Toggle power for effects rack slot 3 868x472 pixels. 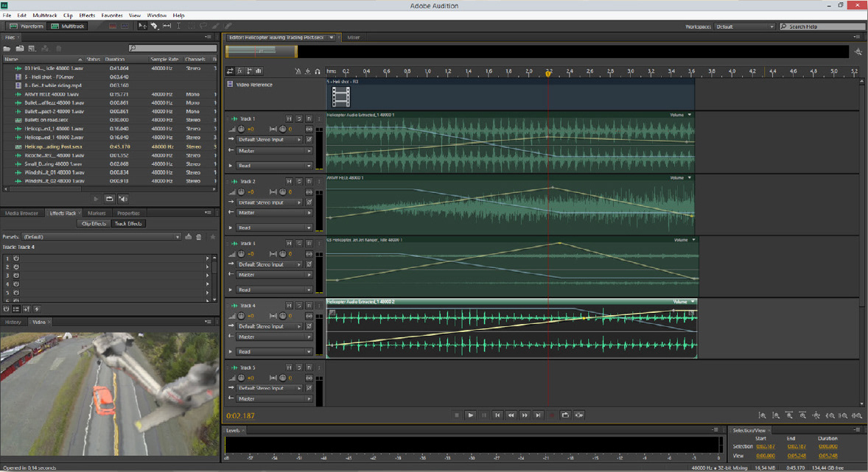[16, 275]
